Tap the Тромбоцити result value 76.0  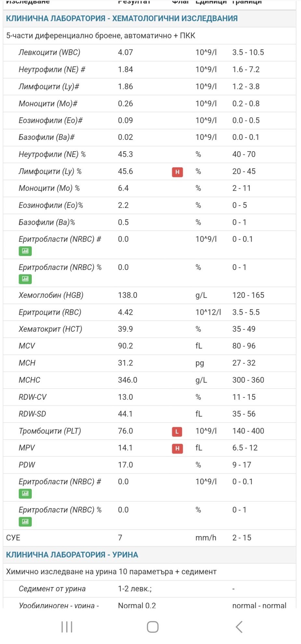click(x=125, y=431)
